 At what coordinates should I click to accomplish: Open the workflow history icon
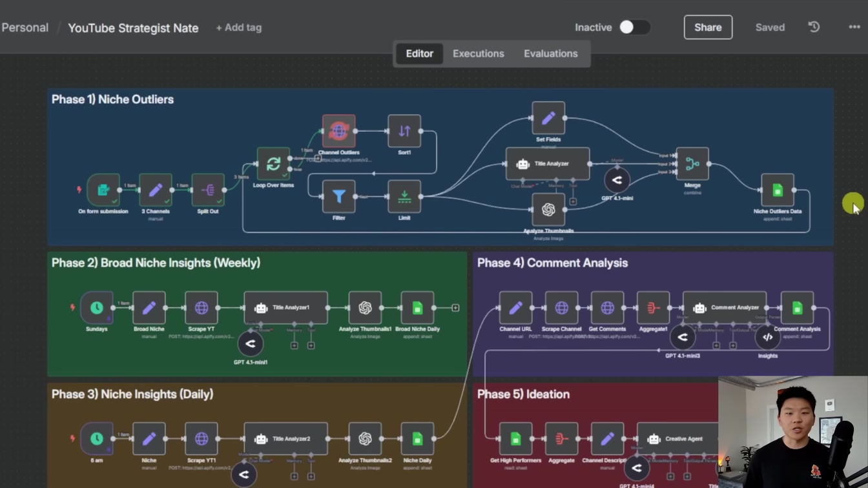pyautogui.click(x=814, y=27)
